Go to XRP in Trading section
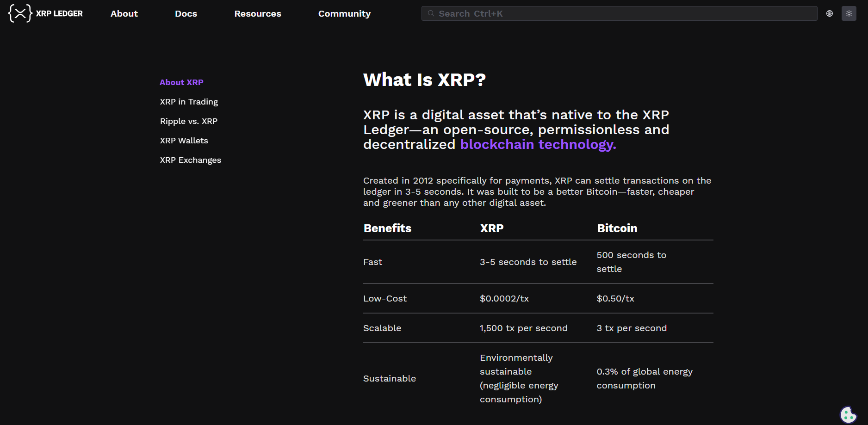The image size is (868, 425). [x=189, y=102]
